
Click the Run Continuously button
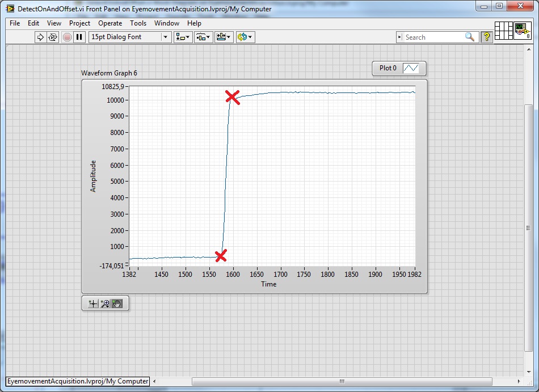pyautogui.click(x=53, y=37)
